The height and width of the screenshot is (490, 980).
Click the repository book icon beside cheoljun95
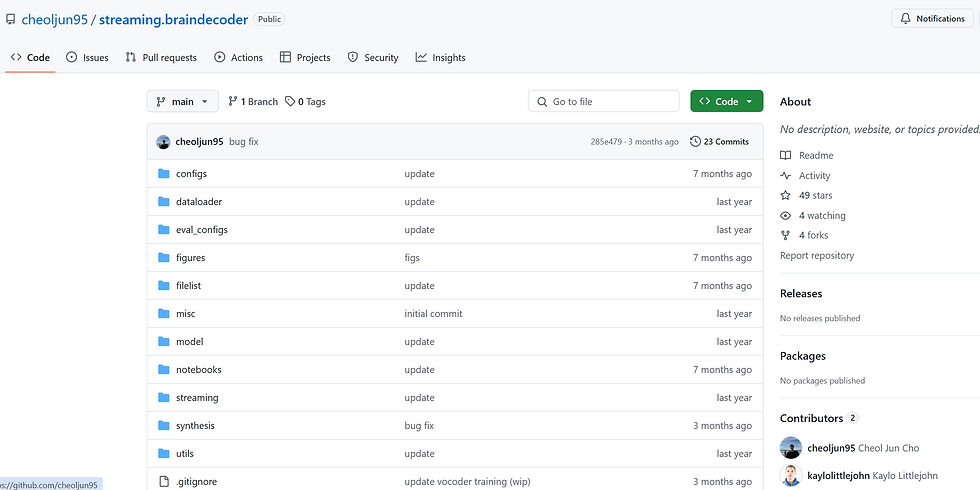[10, 19]
